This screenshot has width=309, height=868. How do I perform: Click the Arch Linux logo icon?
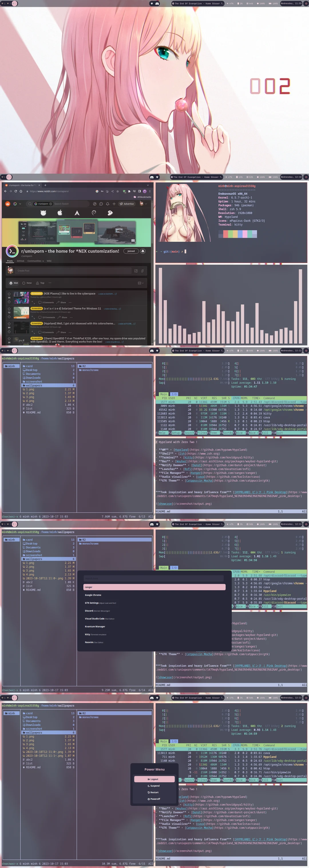point(77,213)
